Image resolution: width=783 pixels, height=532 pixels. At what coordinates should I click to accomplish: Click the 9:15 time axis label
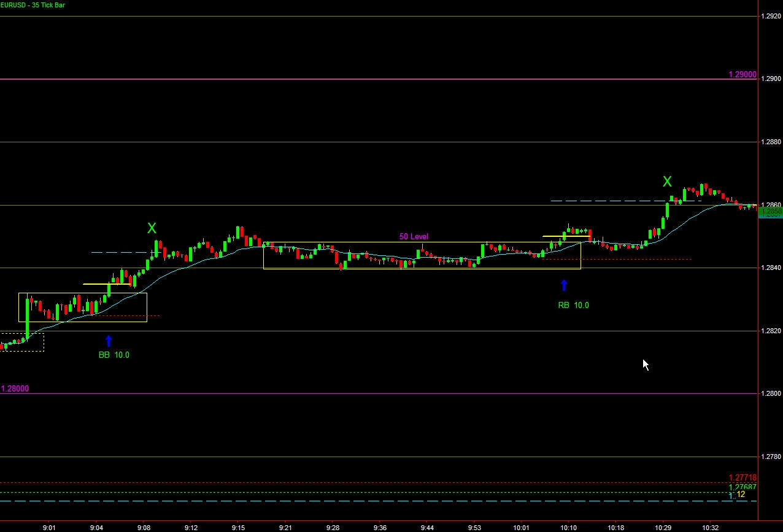coord(238,527)
